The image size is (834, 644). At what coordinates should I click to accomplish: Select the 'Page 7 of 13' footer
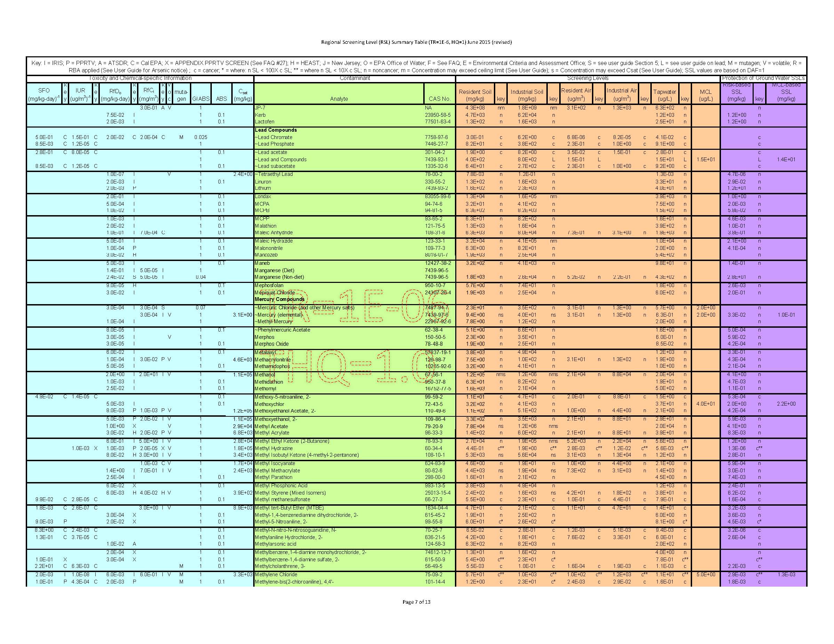point(416,602)
